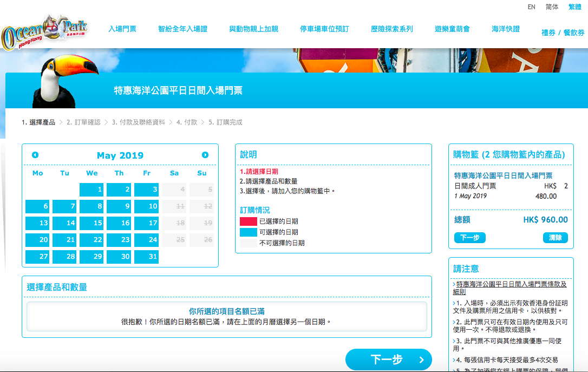Image resolution: width=588 pixels, height=372 pixels.
Task: Click 日間成人門票 item in the cart
Action: (x=475, y=186)
